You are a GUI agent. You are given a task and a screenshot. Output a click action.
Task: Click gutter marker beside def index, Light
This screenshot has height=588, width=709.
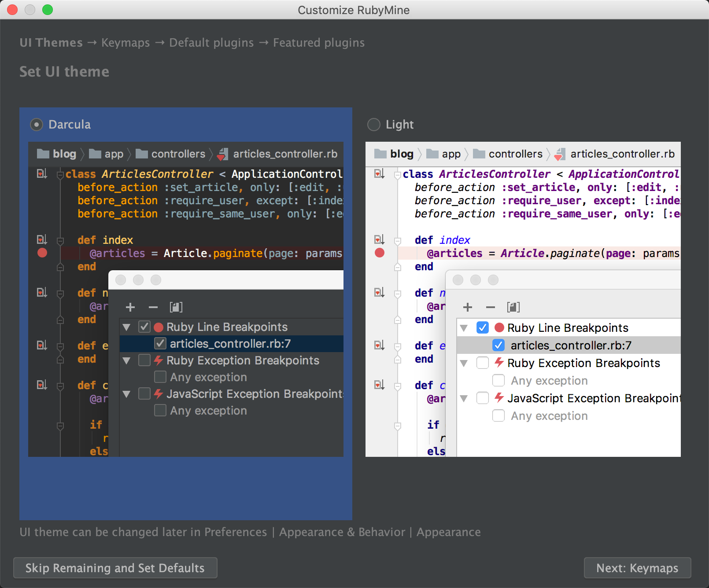[379, 240]
